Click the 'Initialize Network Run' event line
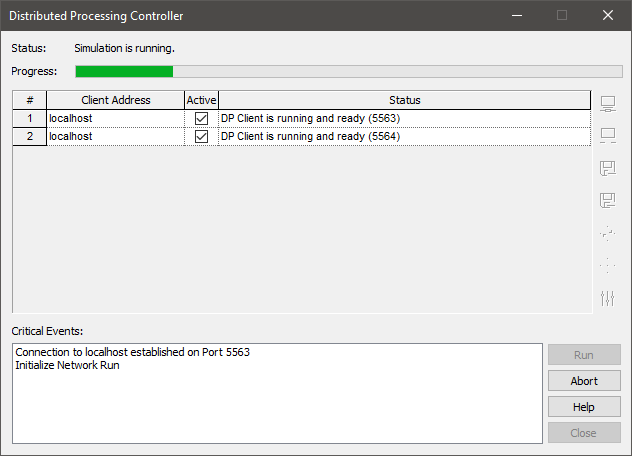 (67, 365)
